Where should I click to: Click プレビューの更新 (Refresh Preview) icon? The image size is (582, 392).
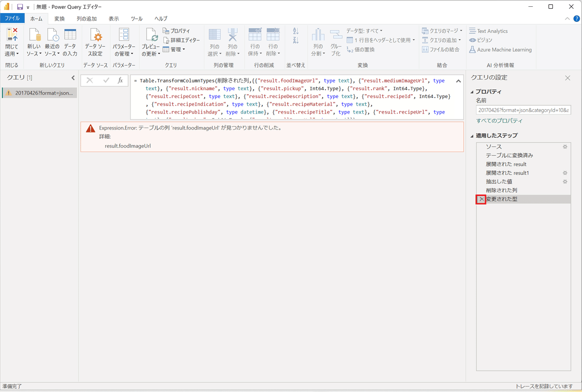[x=151, y=35]
